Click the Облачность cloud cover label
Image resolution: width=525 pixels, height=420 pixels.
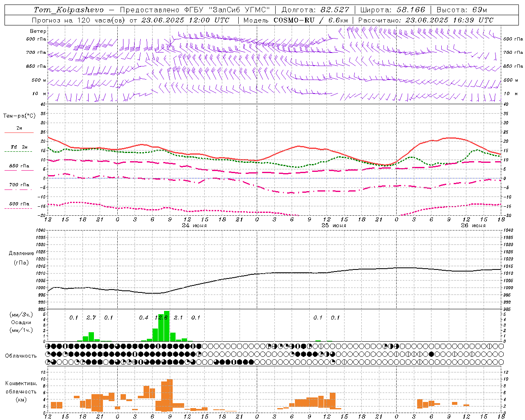[21, 356]
